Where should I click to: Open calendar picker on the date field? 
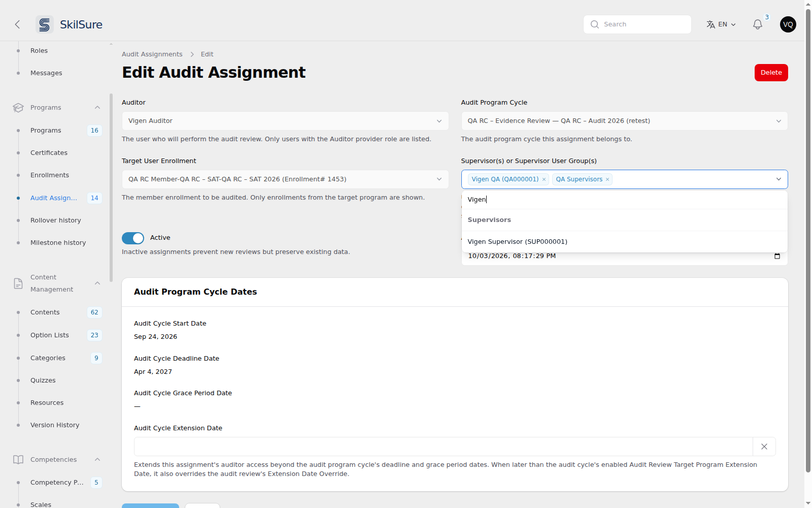pos(777,256)
